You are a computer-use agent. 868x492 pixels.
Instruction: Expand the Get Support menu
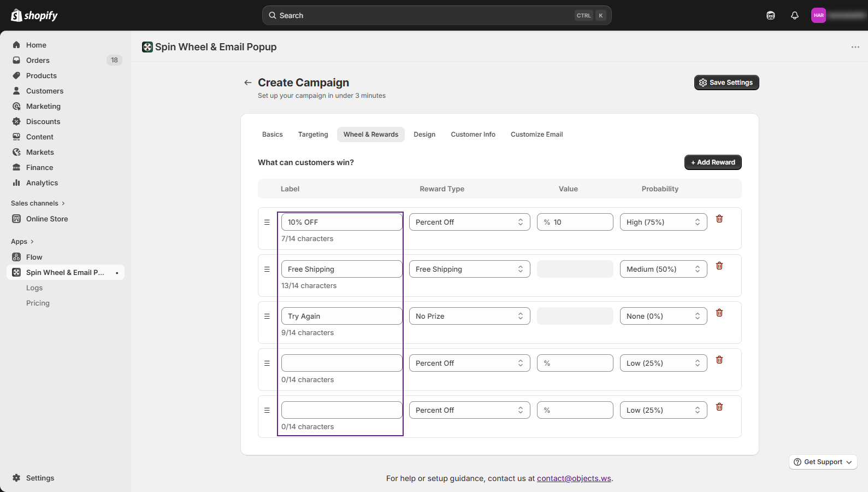point(823,462)
